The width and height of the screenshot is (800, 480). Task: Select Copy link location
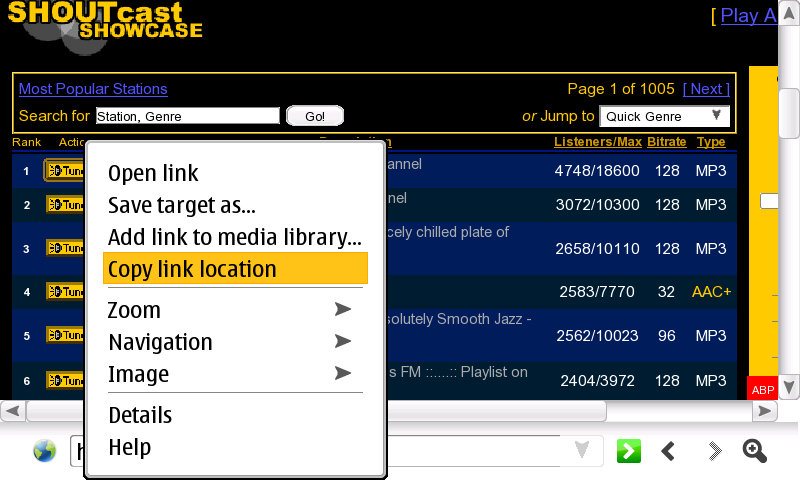click(x=235, y=268)
